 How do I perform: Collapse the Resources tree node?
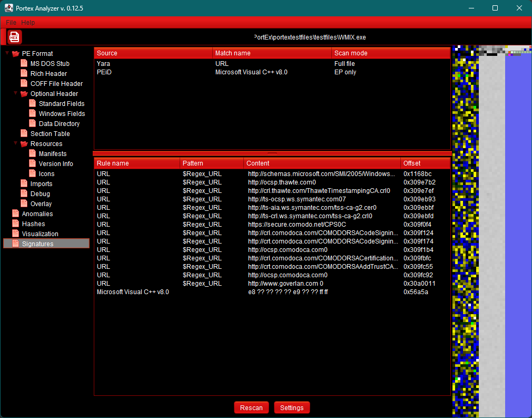(16, 143)
